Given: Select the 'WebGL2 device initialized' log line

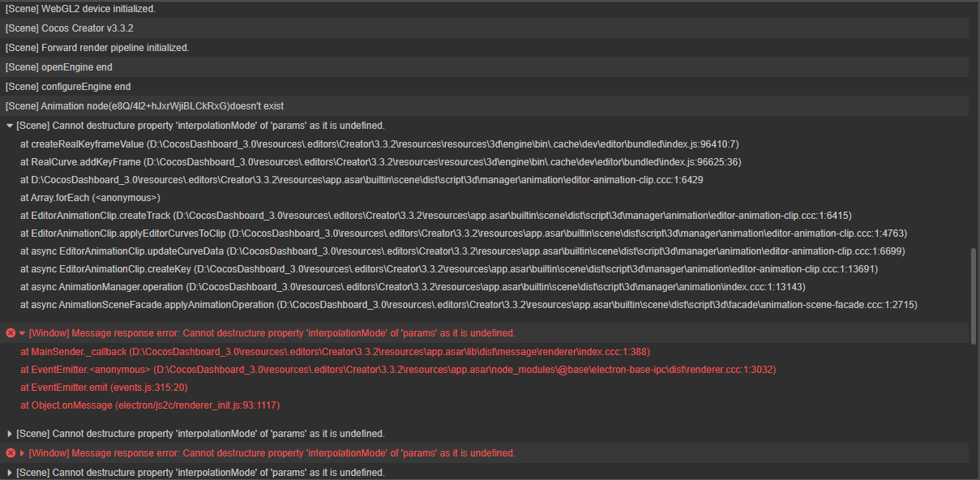Looking at the screenshot, I should click(80, 8).
